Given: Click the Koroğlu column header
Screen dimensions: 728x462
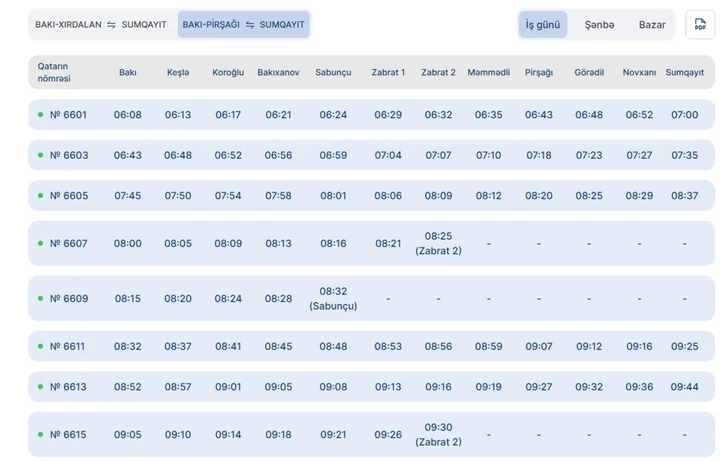Looking at the screenshot, I should [x=228, y=72].
